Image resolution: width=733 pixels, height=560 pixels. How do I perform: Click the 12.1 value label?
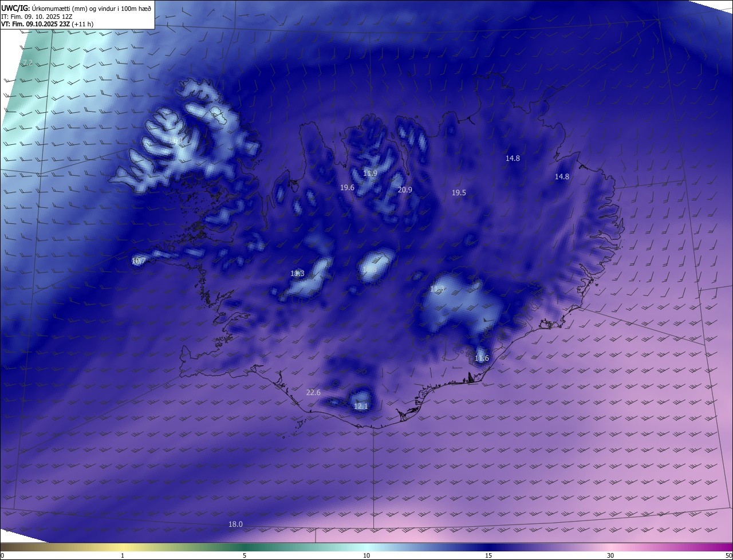coord(361,406)
